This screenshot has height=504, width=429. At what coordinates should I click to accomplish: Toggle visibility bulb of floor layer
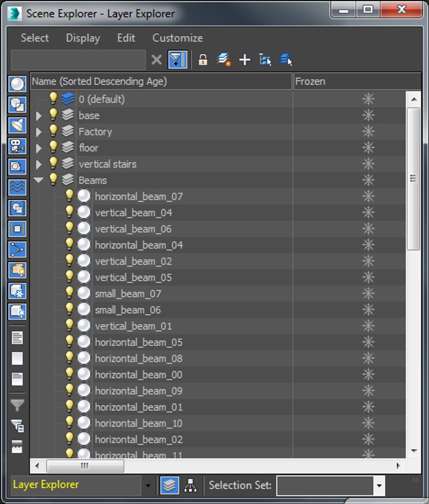[x=53, y=147]
